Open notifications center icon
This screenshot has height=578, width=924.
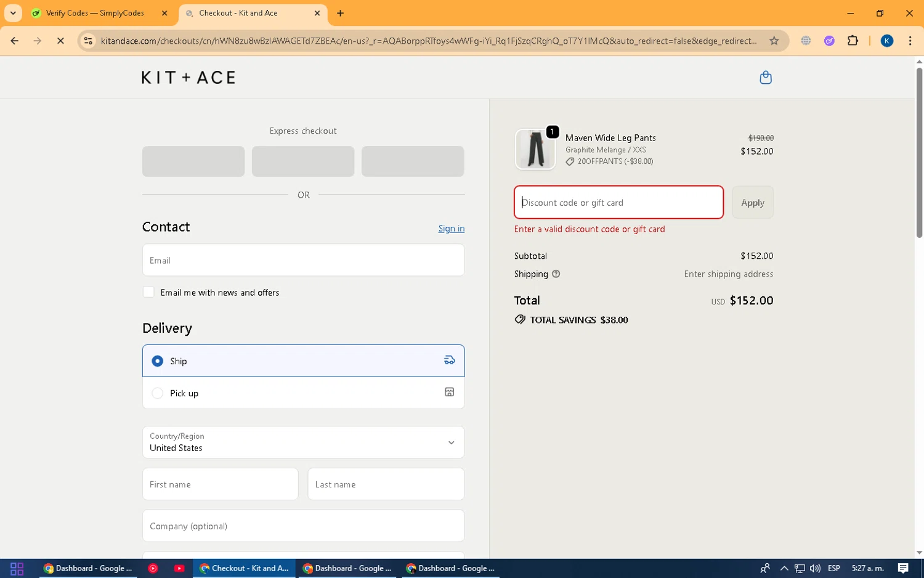tap(903, 568)
